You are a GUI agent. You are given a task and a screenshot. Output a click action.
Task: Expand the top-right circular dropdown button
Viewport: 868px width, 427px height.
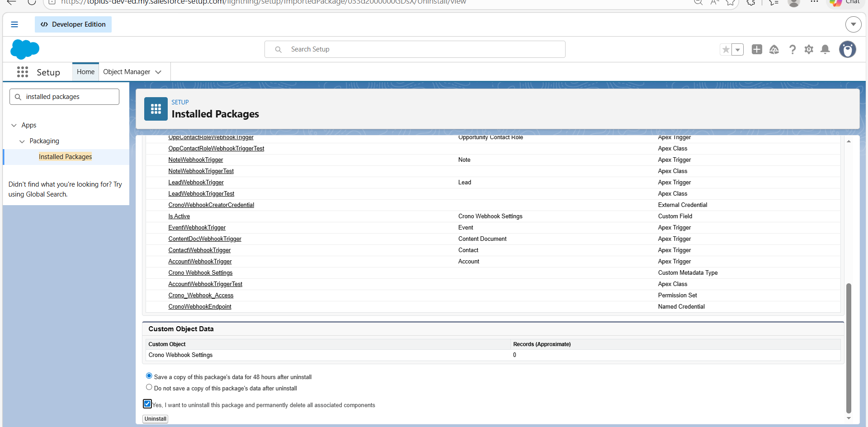[x=854, y=24]
